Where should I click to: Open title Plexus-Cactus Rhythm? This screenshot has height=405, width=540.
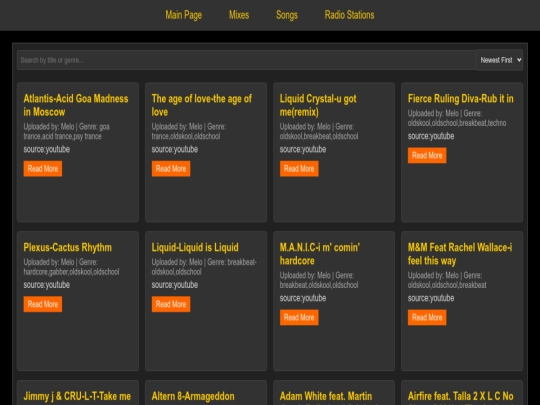tap(68, 248)
